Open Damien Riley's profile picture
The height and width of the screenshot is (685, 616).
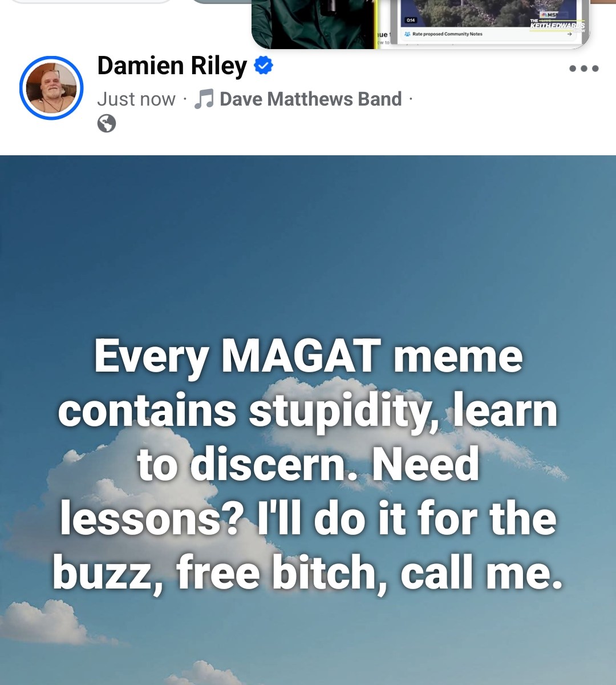point(51,88)
